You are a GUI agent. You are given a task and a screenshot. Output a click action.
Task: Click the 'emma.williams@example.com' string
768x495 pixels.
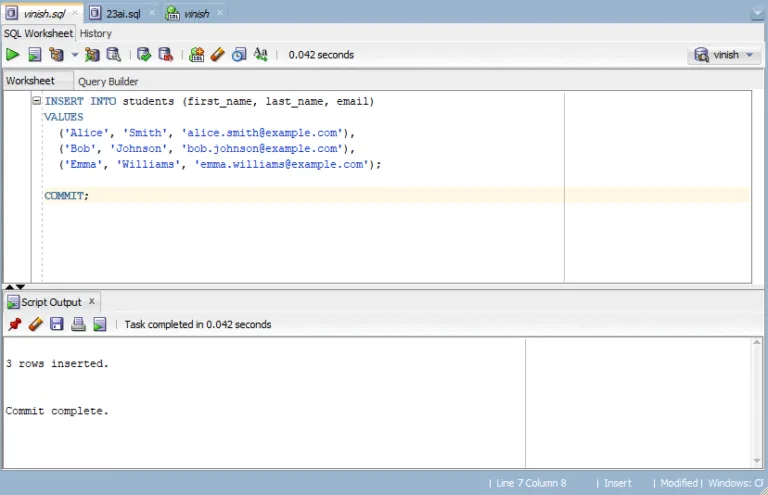(x=281, y=164)
